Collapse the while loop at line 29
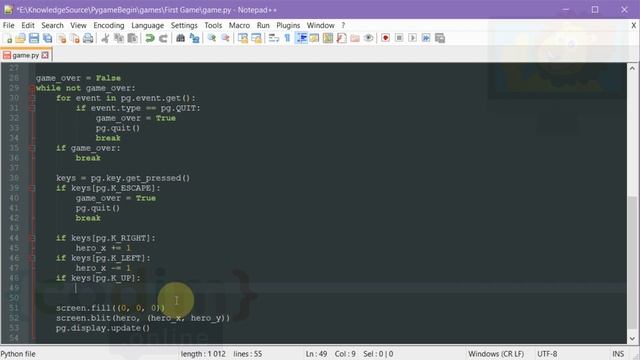640x360 pixels. [x=32, y=88]
